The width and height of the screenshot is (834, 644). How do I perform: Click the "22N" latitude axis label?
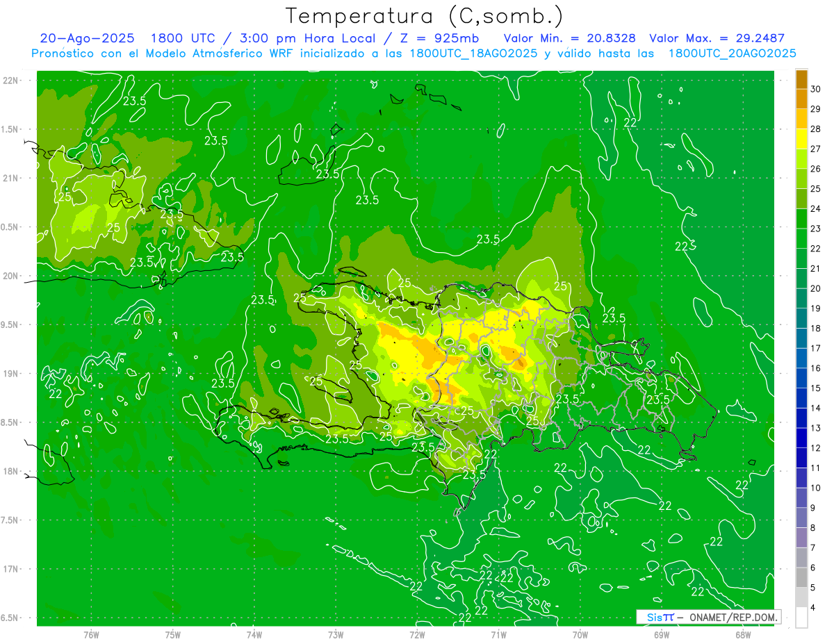[12, 80]
